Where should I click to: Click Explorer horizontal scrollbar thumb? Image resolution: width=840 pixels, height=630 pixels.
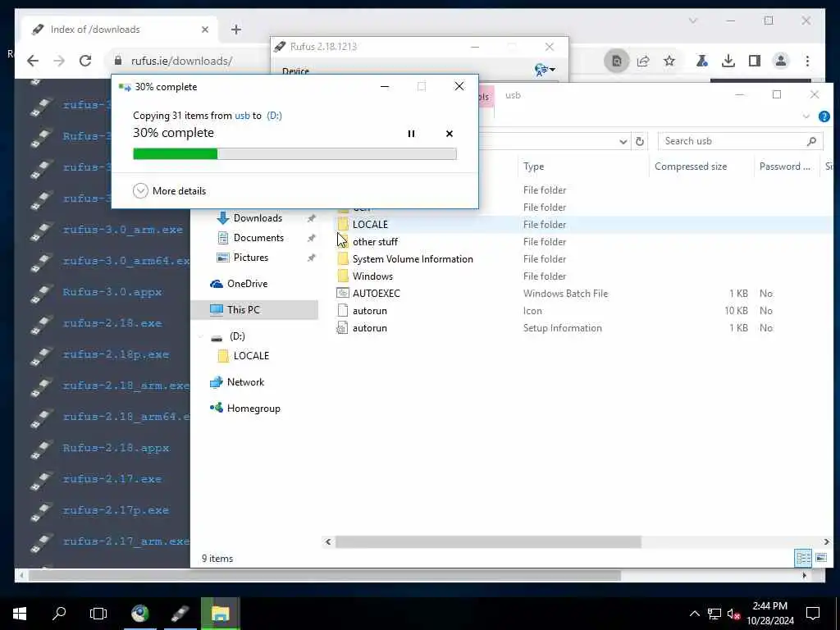tap(488, 542)
